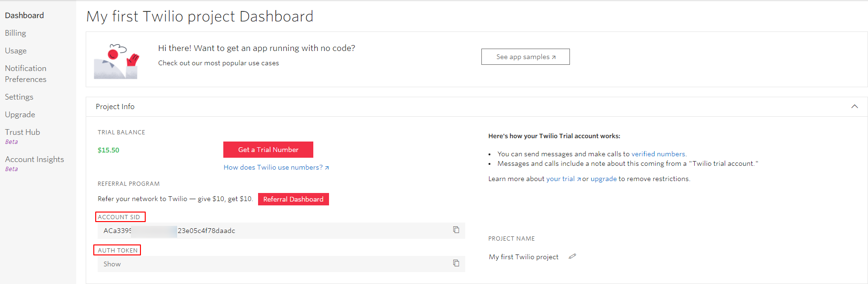Click 'Check out our most popular use cases'
The image size is (868, 284).
(219, 63)
